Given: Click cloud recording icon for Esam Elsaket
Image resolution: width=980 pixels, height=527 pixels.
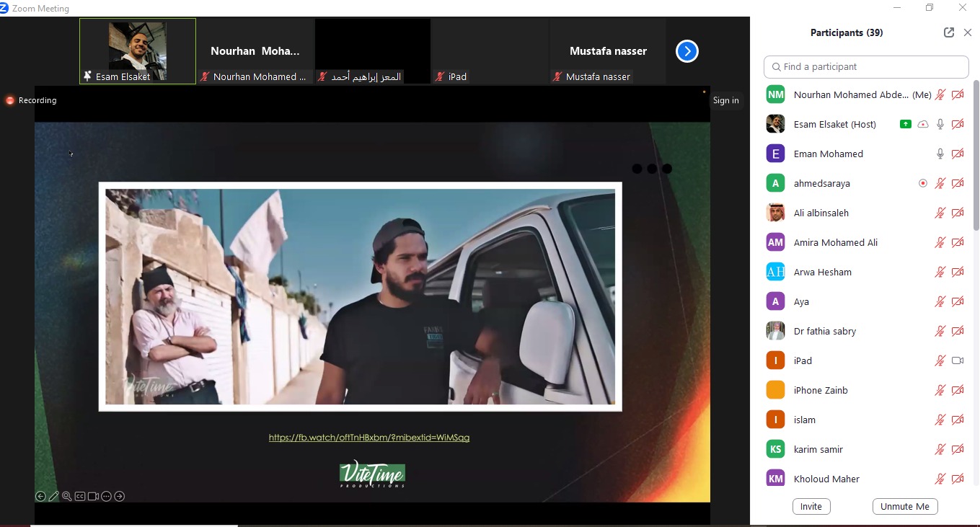Looking at the screenshot, I should pos(923,125).
